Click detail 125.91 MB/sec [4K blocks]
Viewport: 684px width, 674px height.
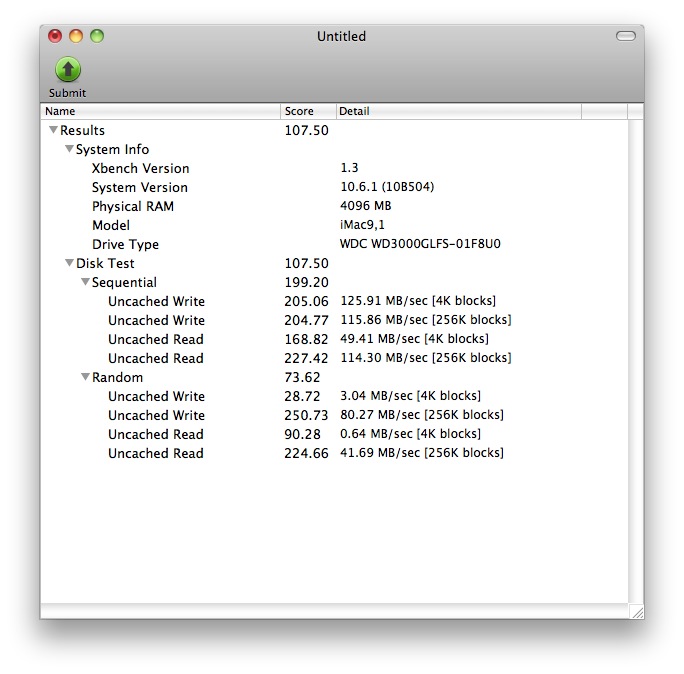[x=418, y=301]
